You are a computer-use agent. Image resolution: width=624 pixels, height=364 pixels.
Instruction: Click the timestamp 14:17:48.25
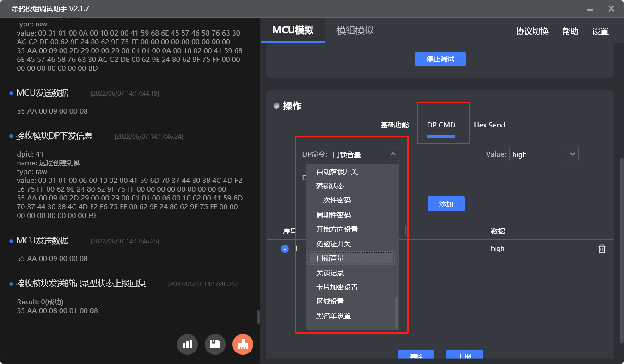pos(202,284)
